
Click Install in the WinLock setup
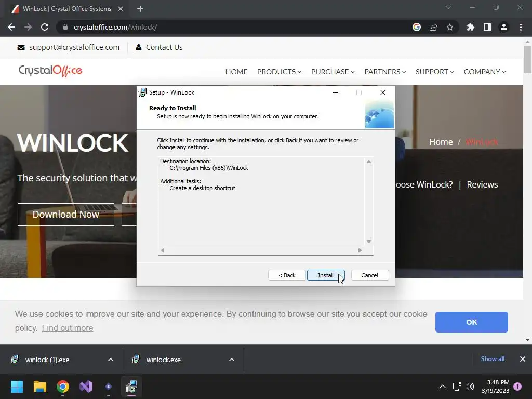pos(326,275)
